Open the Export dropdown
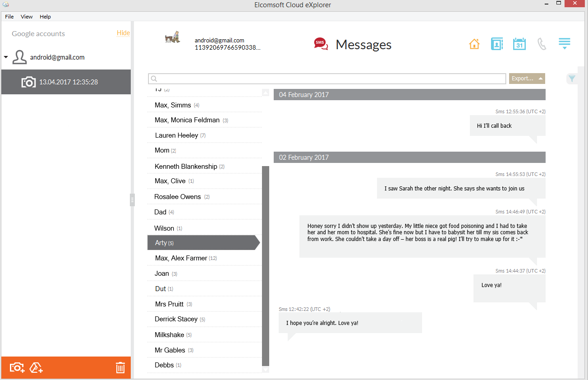This screenshot has height=380, width=588. point(527,79)
